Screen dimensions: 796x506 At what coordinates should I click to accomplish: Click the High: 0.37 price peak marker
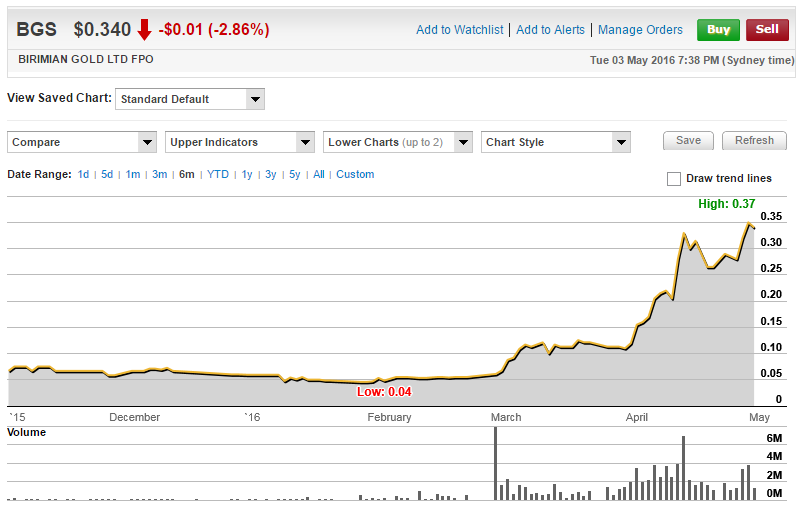point(749,225)
